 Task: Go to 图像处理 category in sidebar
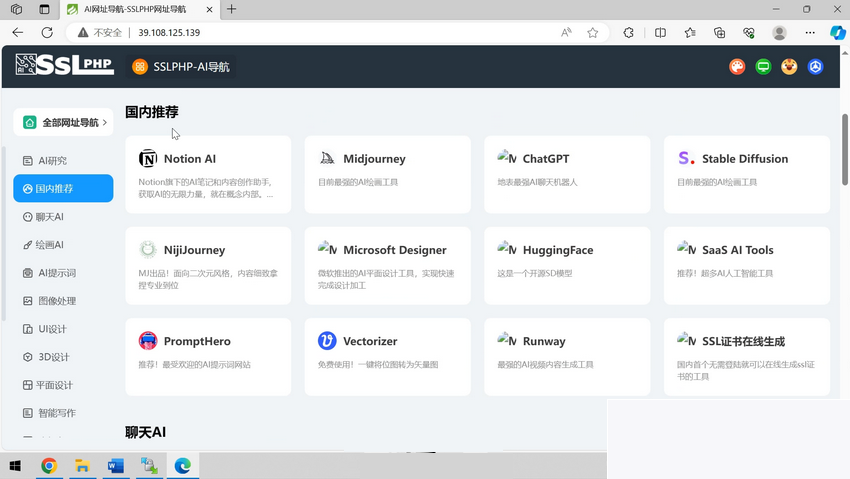click(x=56, y=300)
